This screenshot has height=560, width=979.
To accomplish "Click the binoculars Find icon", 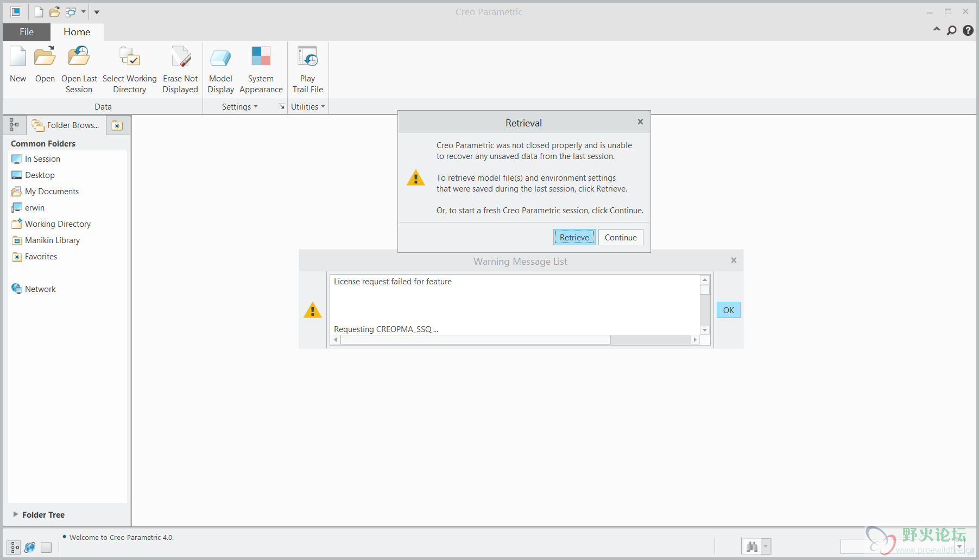I will [x=752, y=546].
